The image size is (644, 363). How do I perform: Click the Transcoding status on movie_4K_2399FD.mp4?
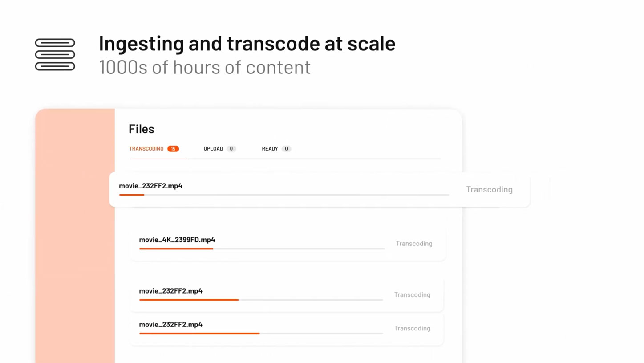click(414, 244)
